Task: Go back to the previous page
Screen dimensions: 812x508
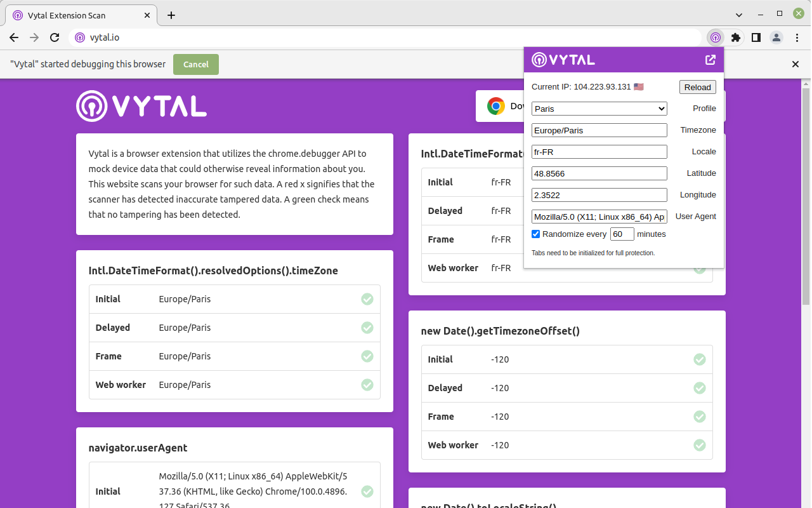Action: tap(14, 37)
